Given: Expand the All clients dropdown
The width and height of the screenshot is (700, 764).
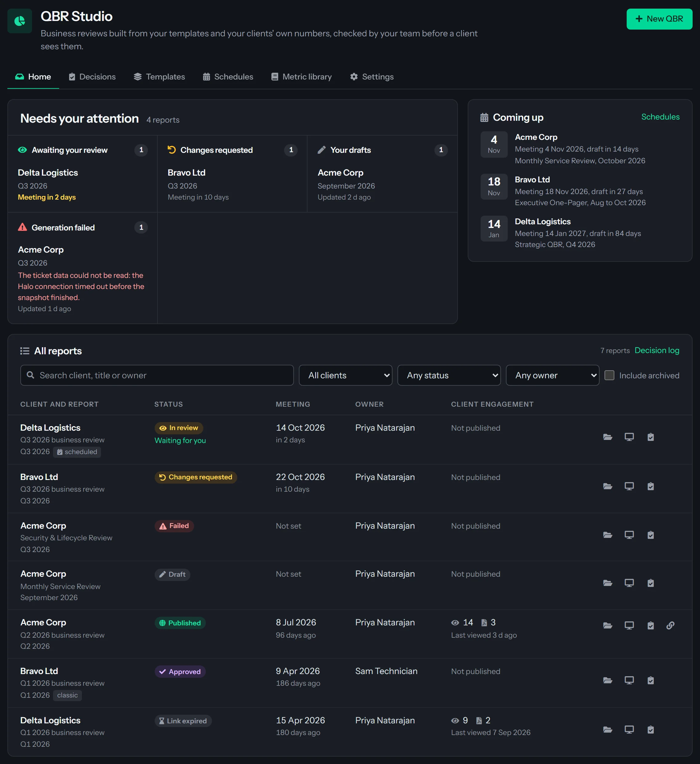Looking at the screenshot, I should point(345,375).
